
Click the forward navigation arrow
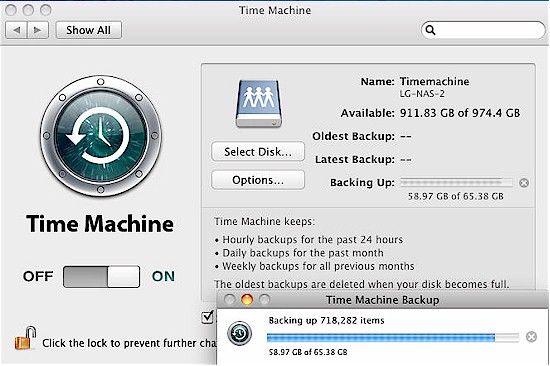point(38,30)
